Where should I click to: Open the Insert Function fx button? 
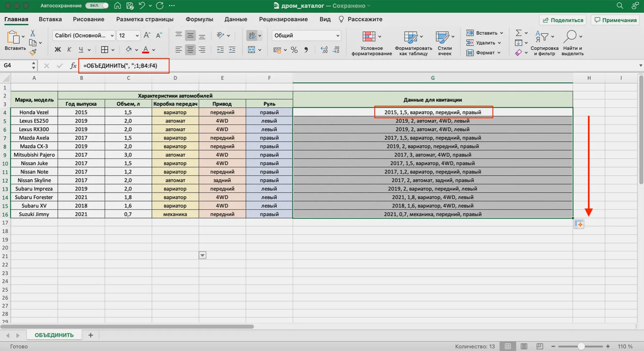click(73, 66)
